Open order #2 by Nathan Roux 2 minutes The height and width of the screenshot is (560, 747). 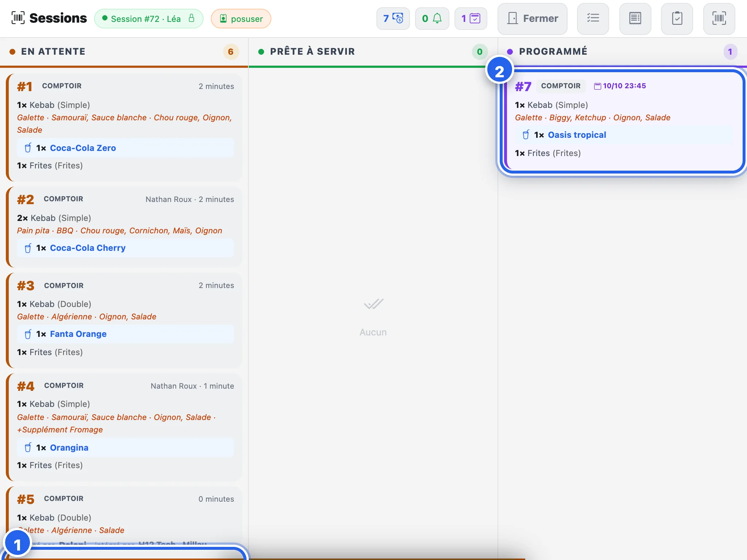124,227
